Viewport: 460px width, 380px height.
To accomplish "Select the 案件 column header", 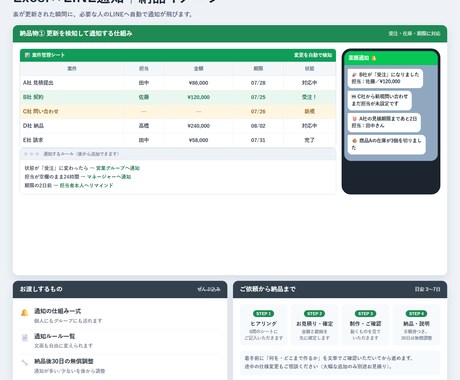I will [x=72, y=69].
